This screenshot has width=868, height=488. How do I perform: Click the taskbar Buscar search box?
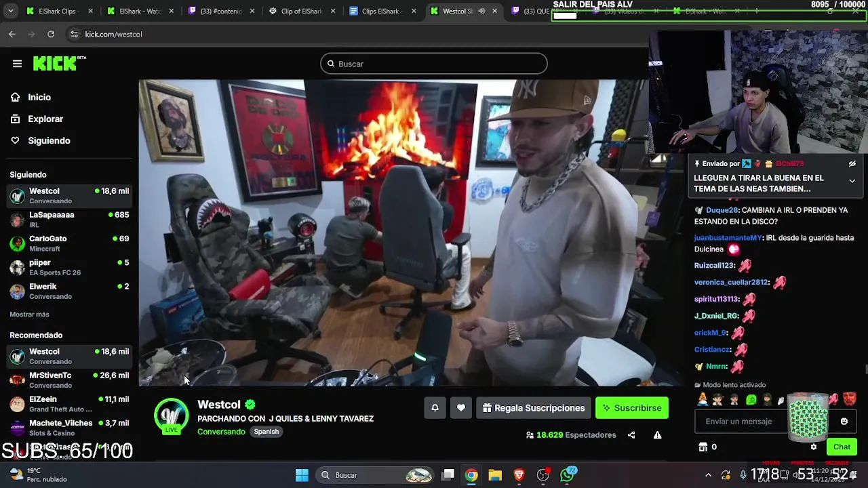tap(376, 475)
